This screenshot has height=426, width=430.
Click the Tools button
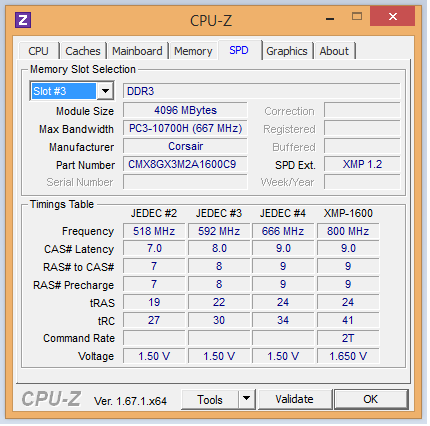pos(210,399)
